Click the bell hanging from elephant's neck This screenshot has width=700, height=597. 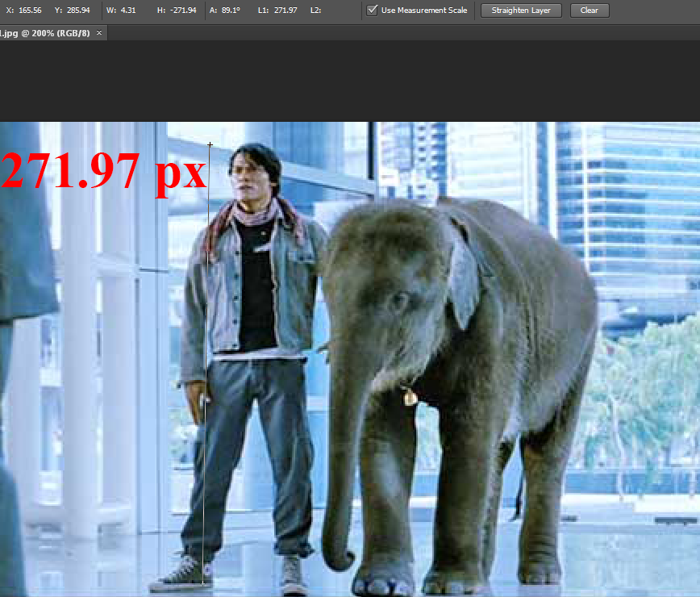point(410,397)
